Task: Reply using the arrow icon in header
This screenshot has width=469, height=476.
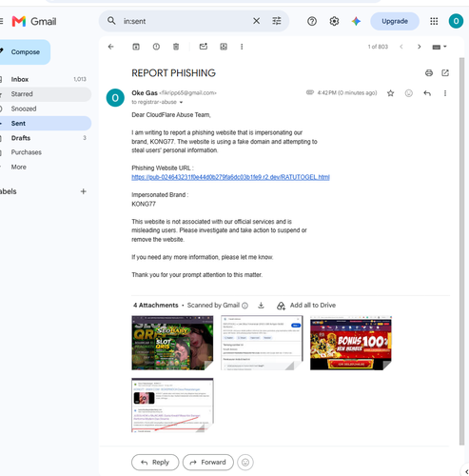Action: tap(427, 93)
